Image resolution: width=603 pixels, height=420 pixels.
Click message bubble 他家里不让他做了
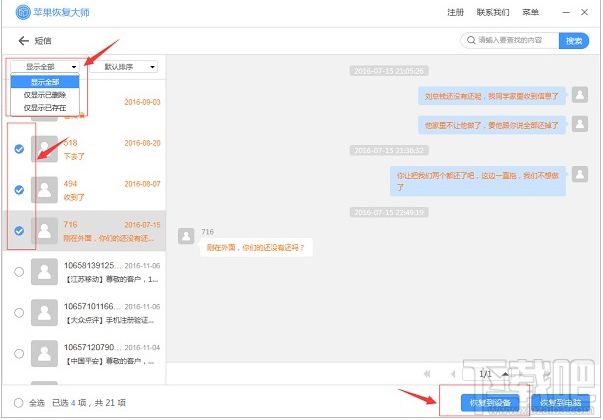492,125
